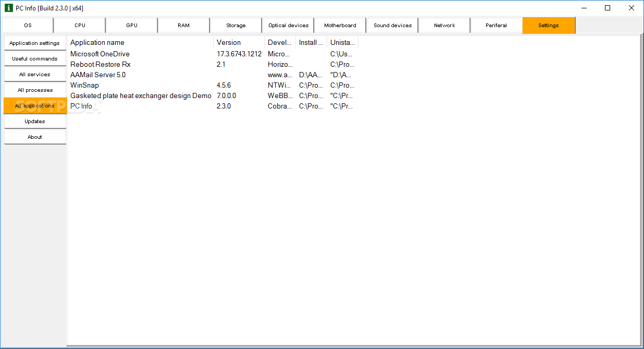Select the Network tab

pos(444,25)
